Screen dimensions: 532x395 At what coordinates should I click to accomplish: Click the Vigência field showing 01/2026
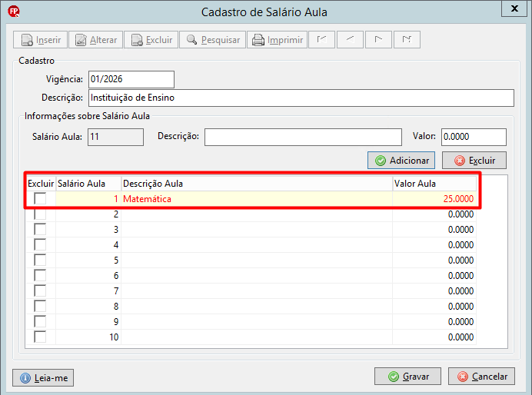pyautogui.click(x=131, y=79)
